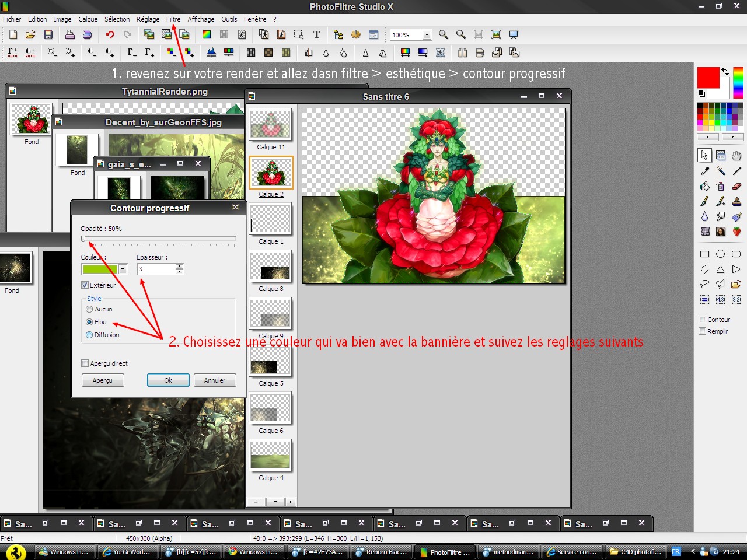Click the Brightness minus sun icon
The width and height of the screenshot is (747, 560).
pos(52,53)
